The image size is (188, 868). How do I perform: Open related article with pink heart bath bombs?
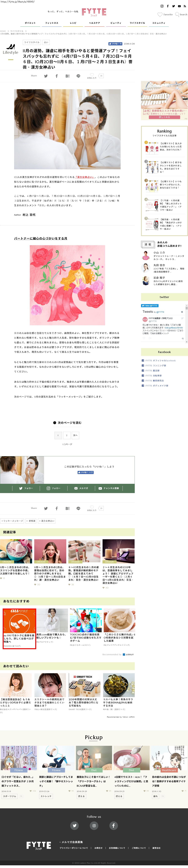(x=16, y=551)
